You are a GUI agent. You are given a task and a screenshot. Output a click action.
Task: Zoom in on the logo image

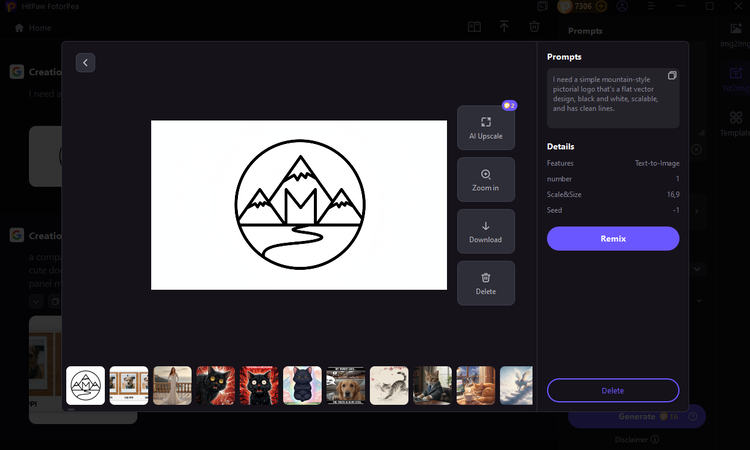[x=485, y=180]
